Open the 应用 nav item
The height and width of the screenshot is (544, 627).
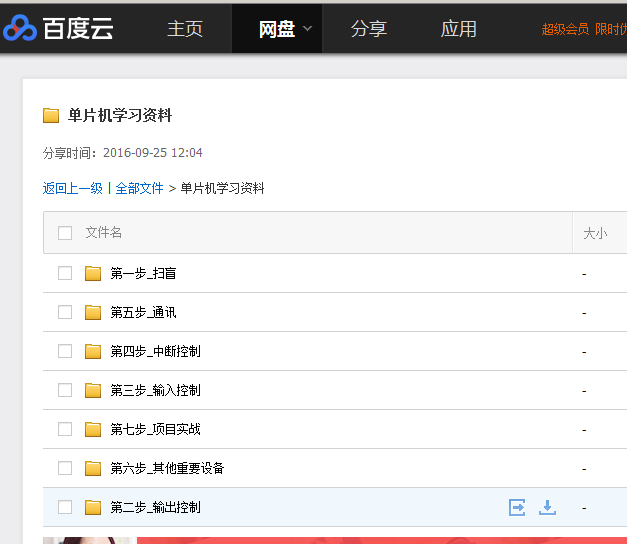(x=459, y=29)
